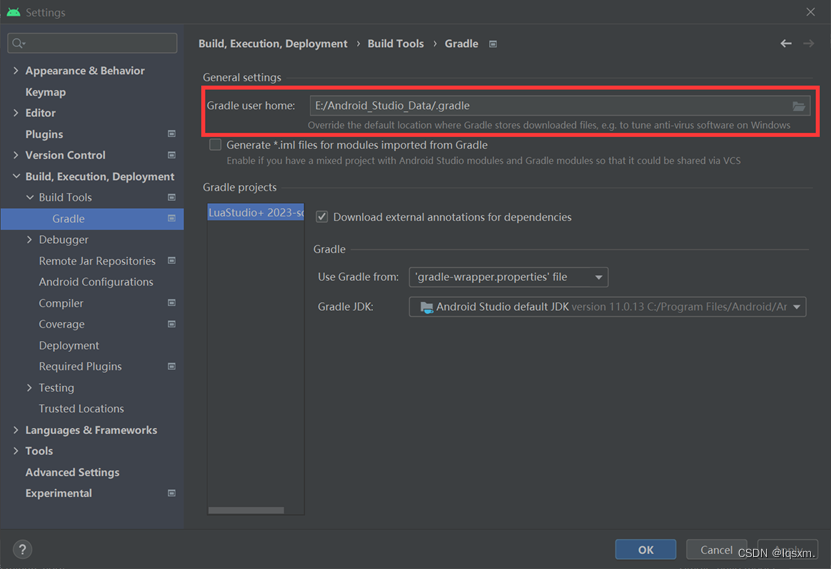This screenshot has height=569, width=831.
Task: Expand the Tools section
Action: click(x=15, y=451)
